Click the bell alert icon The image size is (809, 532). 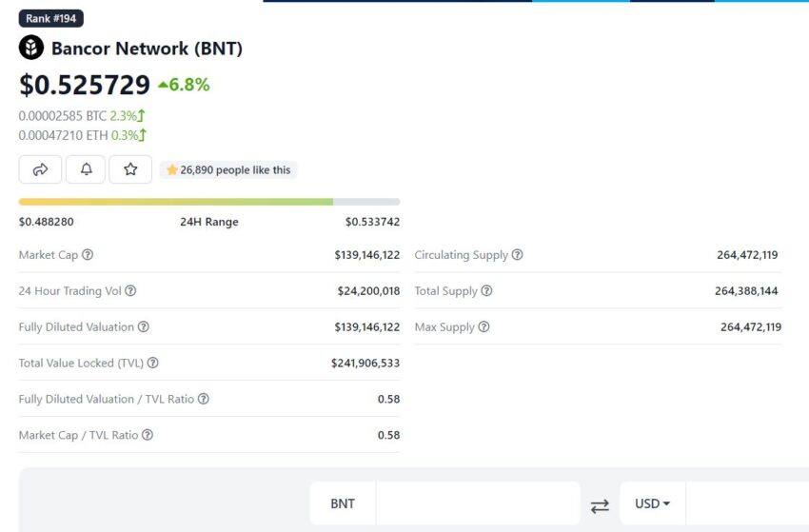point(86,169)
